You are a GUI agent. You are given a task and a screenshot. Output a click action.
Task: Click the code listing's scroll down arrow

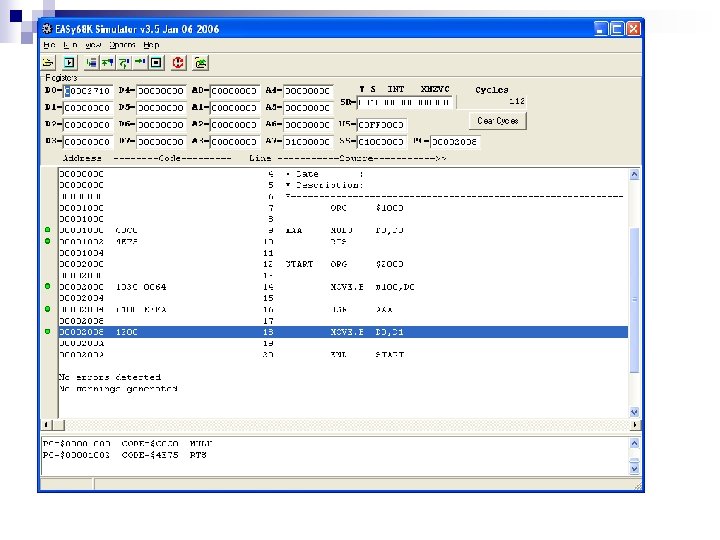(x=634, y=412)
